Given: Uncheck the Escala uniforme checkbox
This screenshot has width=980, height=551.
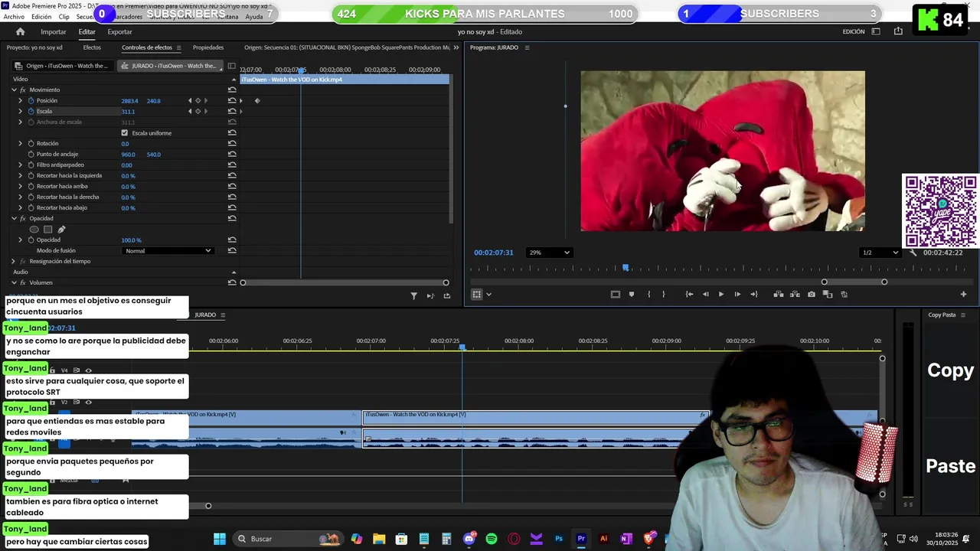Looking at the screenshot, I should click(125, 132).
